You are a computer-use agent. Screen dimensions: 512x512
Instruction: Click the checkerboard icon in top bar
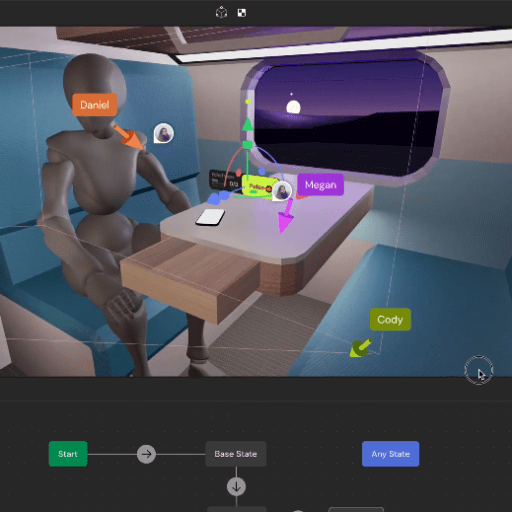(242, 13)
